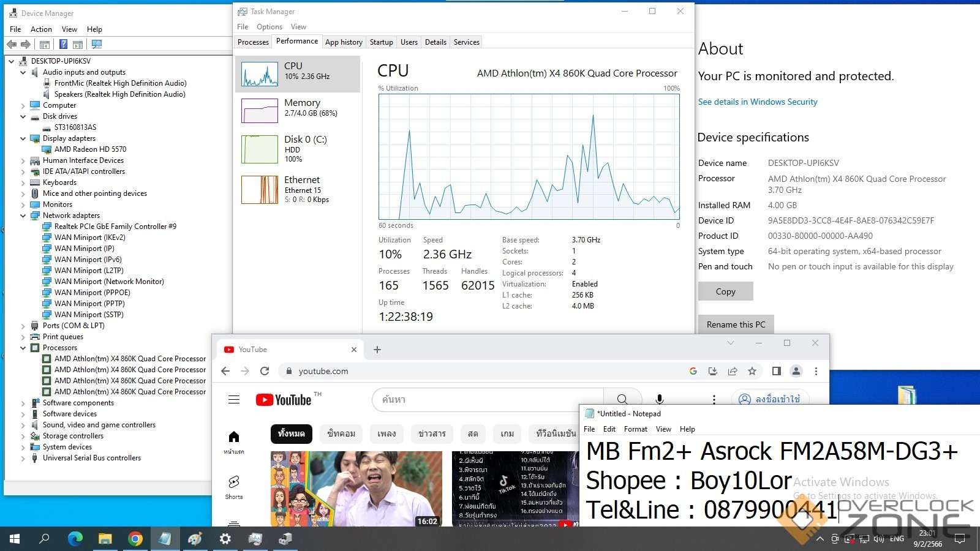Collapse the Processors tree node
This screenshot has height=551, width=980.
pyautogui.click(x=23, y=348)
